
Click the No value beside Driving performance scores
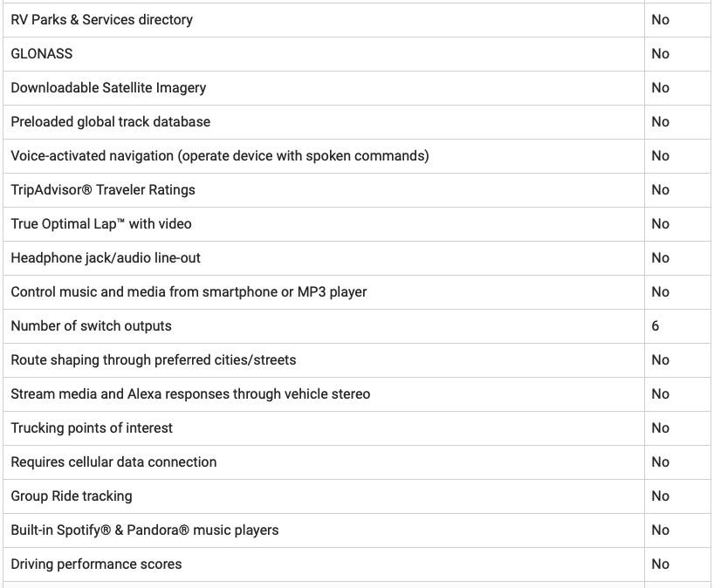coord(660,564)
